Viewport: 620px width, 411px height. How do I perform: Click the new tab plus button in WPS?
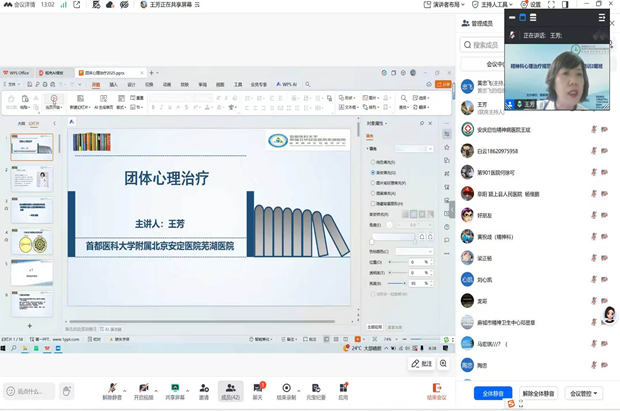click(151, 73)
